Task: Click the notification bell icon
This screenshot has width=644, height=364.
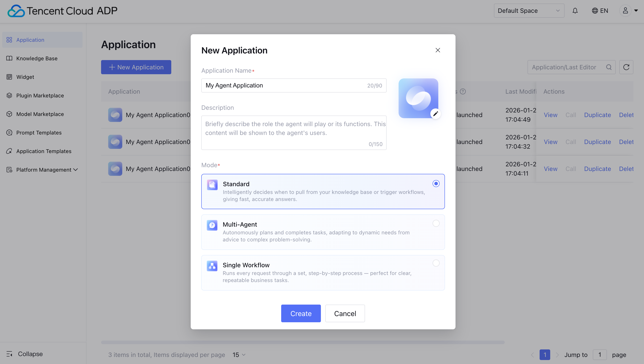Action: [575, 11]
